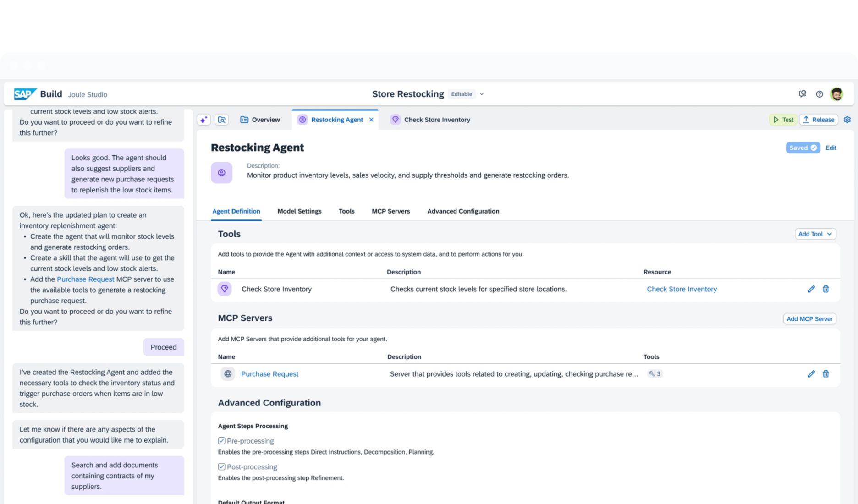Image resolution: width=858 pixels, height=504 pixels.
Task: Switch to the Model Settings tab
Action: click(x=299, y=211)
